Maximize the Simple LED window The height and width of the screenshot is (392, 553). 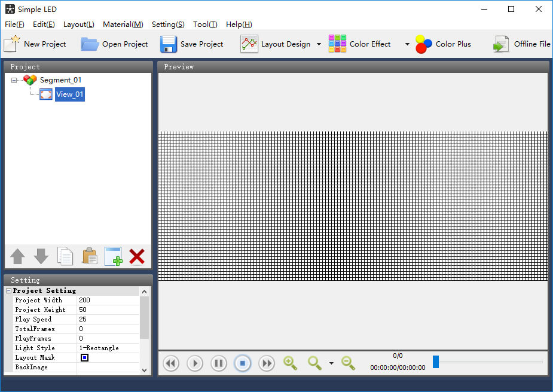[x=511, y=9]
